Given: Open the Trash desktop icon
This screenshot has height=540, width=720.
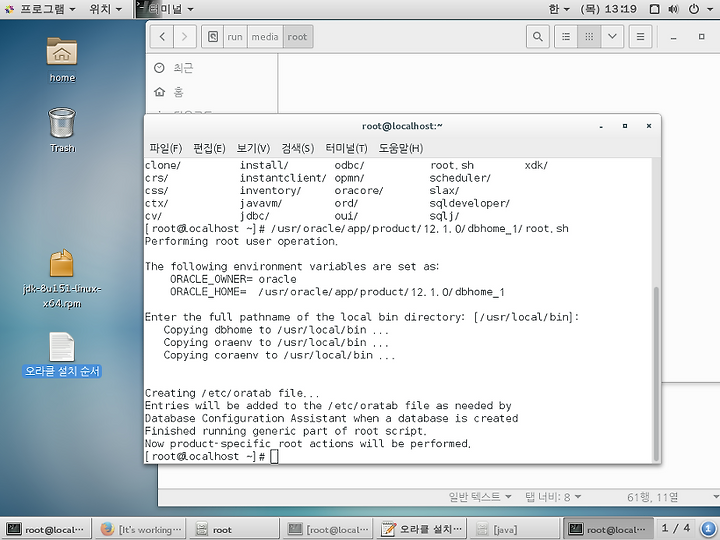Looking at the screenshot, I should [x=62, y=129].
